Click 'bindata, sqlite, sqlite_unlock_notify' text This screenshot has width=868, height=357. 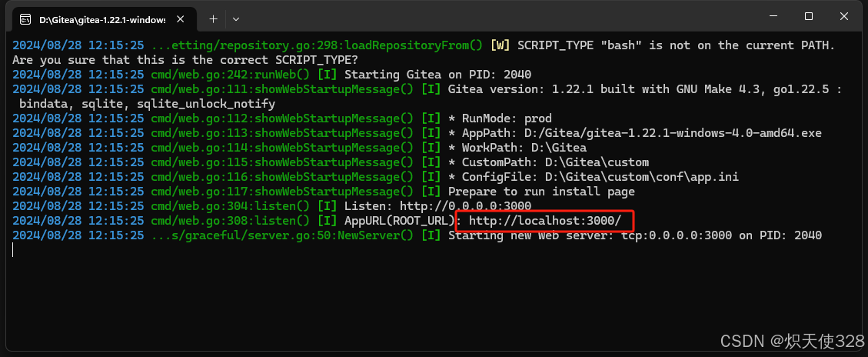click(x=148, y=104)
